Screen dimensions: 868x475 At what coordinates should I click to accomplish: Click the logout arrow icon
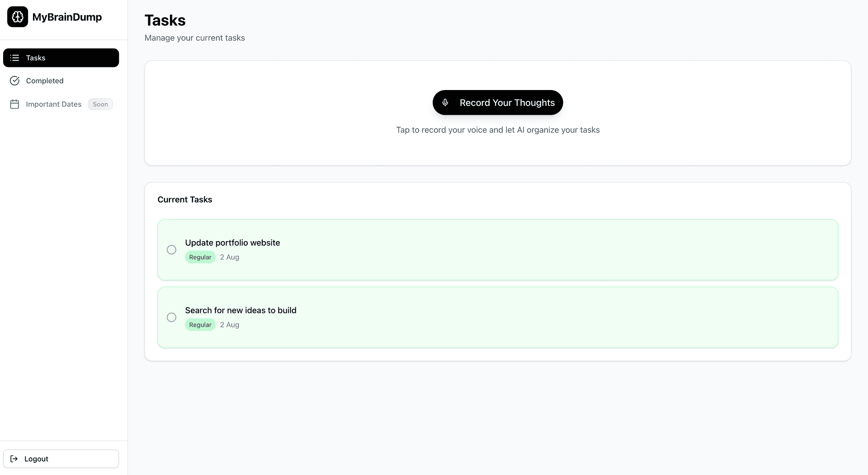(14, 459)
